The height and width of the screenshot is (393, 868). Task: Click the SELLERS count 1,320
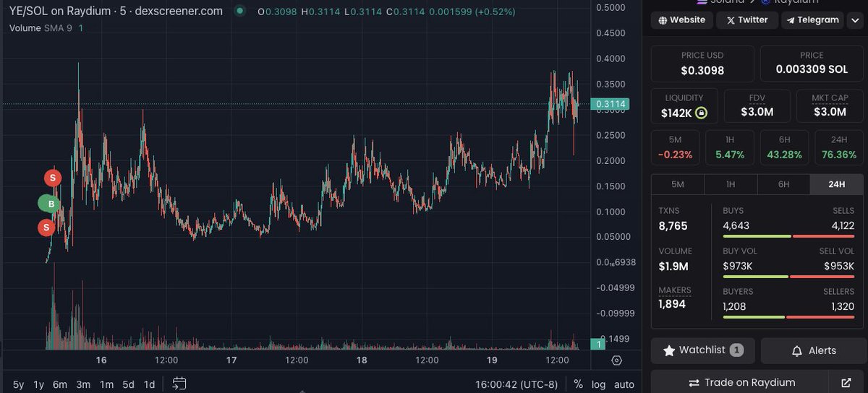click(841, 307)
